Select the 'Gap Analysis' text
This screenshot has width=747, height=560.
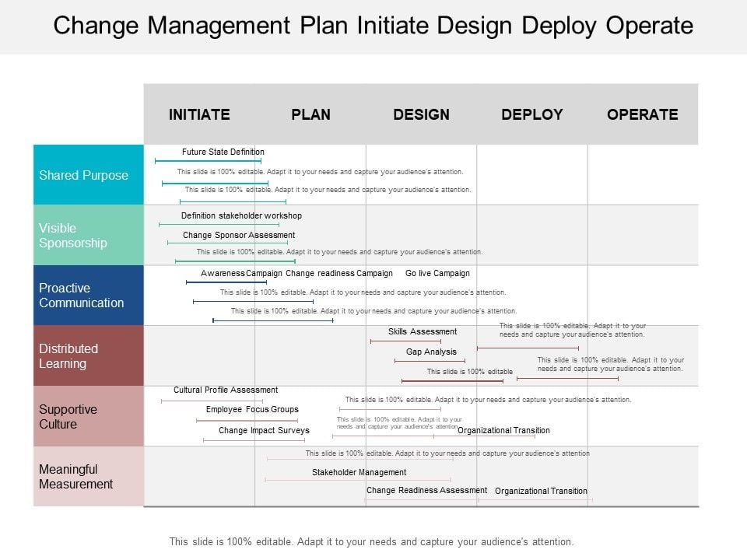click(431, 352)
